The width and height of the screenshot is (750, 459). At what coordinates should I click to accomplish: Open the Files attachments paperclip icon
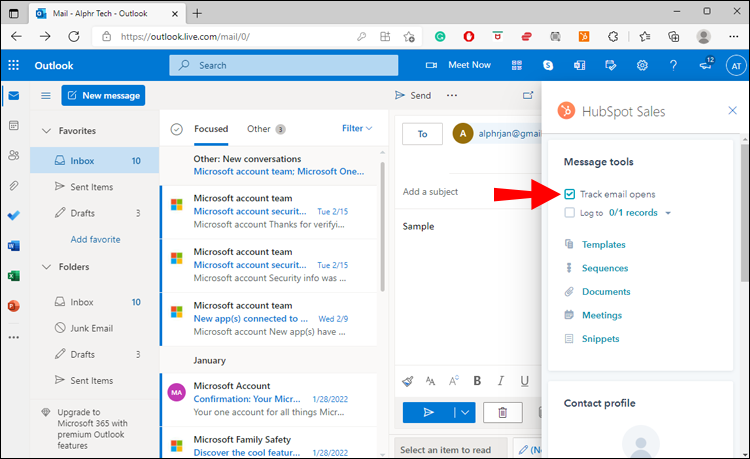coord(14,186)
